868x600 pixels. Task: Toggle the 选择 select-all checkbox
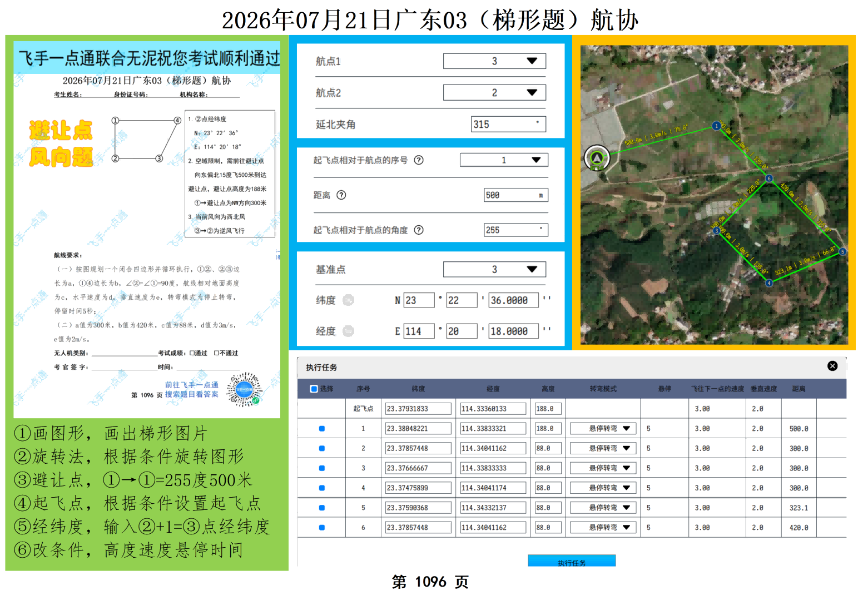314,389
